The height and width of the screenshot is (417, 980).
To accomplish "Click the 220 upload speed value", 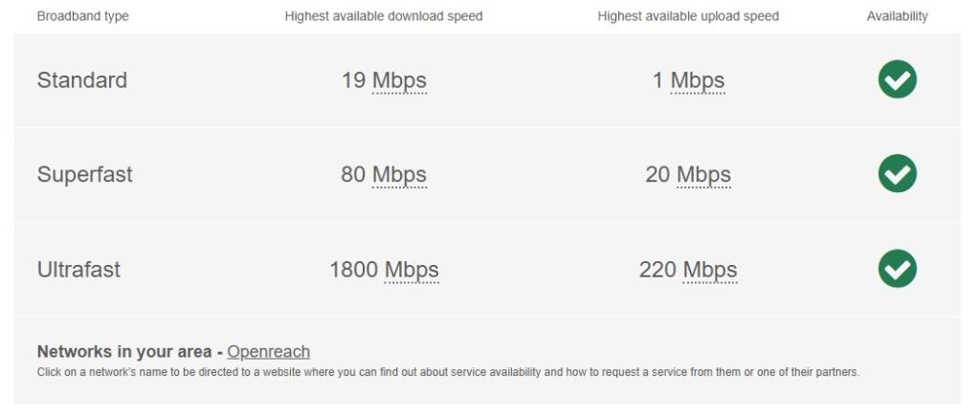I will [x=657, y=270].
